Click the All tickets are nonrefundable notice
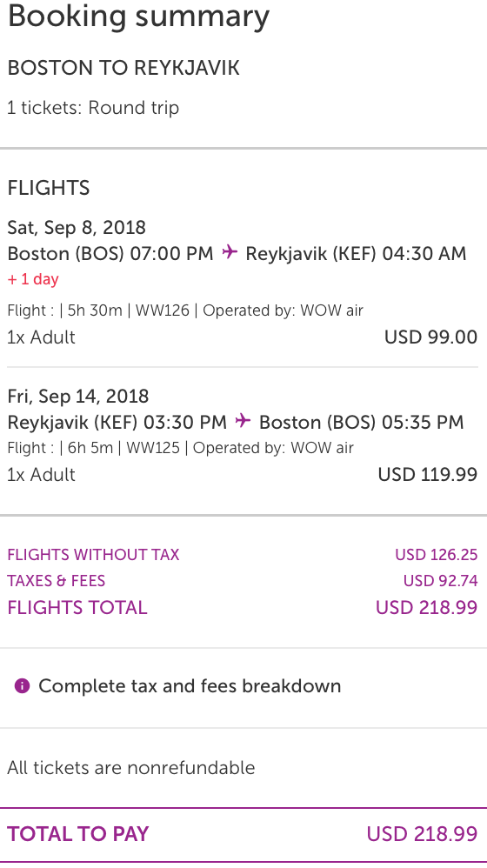487x868 pixels. point(131,768)
